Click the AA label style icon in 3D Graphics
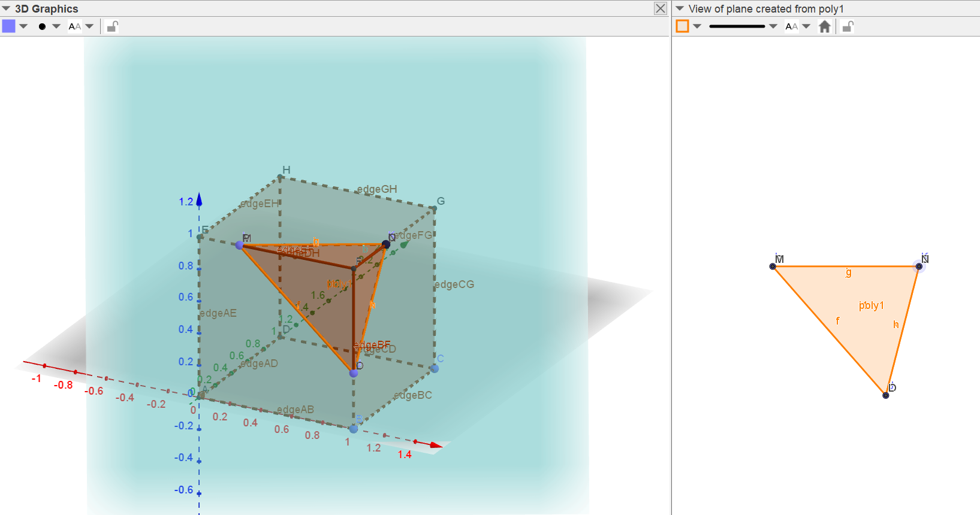This screenshot has height=515, width=980. click(x=74, y=26)
